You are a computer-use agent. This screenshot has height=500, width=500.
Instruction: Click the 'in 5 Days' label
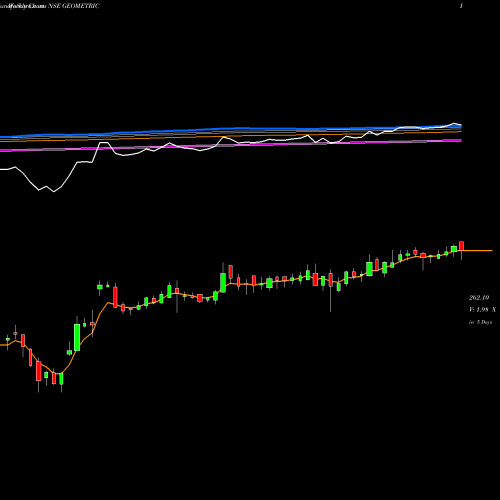coord(480,322)
